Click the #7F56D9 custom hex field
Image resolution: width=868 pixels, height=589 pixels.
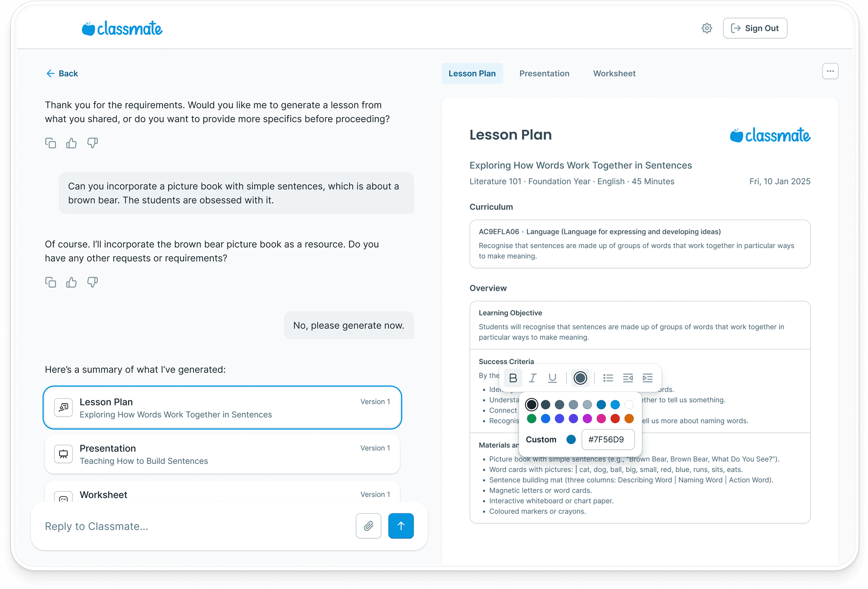point(608,439)
